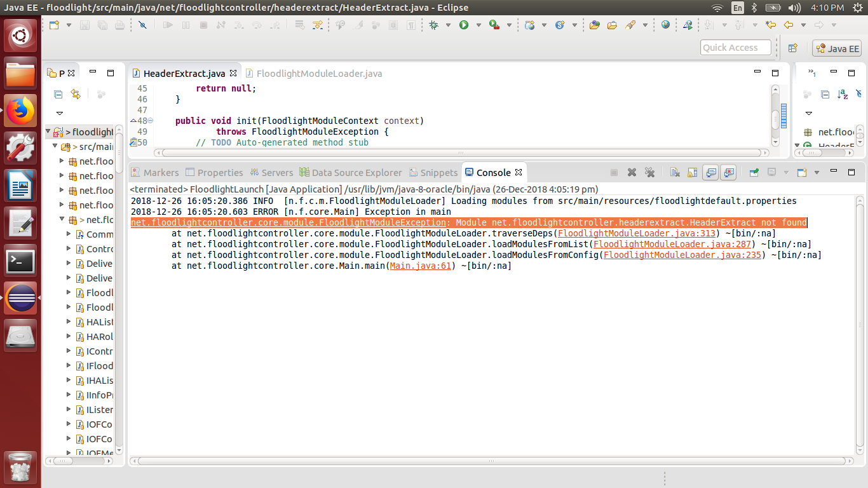Image resolution: width=868 pixels, height=488 pixels.
Task: Collapse the floodlight project tree node
Action: tap(48, 132)
